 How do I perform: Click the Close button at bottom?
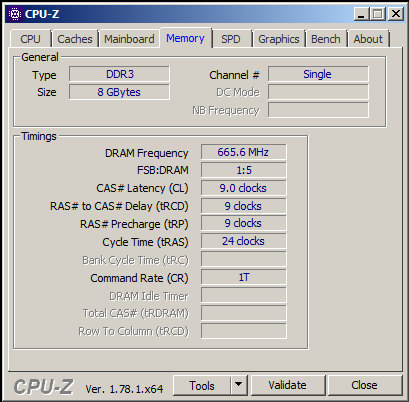point(364,385)
